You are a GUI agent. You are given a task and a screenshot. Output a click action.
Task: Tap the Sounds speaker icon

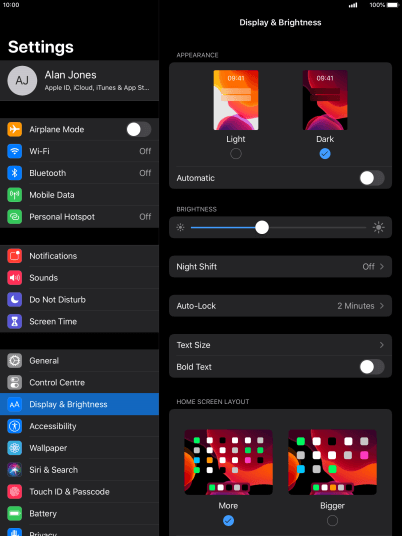click(x=14, y=278)
